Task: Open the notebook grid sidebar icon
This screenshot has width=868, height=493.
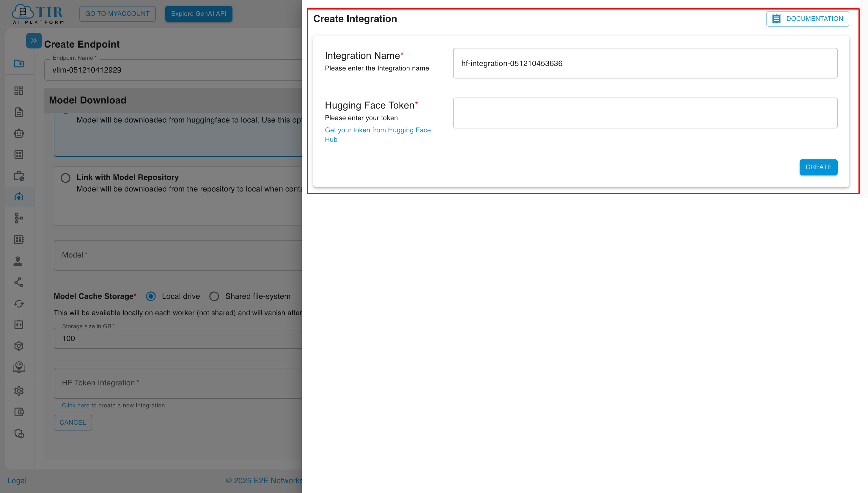Action: 19,239
